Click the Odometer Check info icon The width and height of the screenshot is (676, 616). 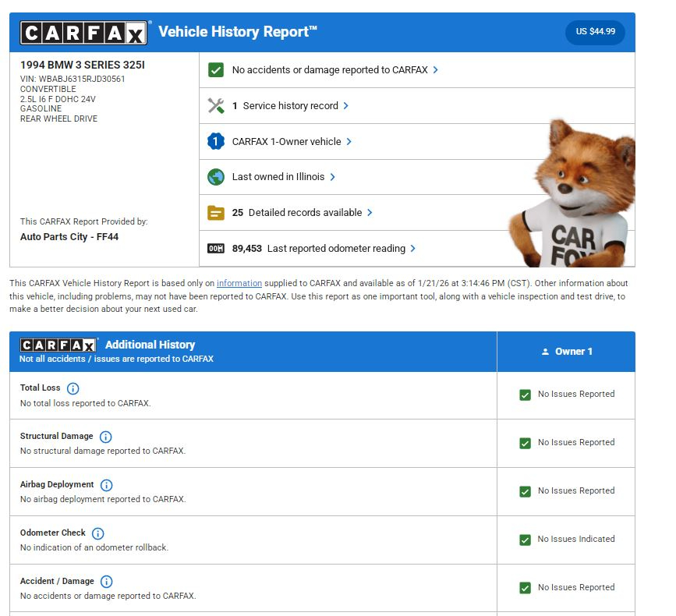pyautogui.click(x=98, y=533)
